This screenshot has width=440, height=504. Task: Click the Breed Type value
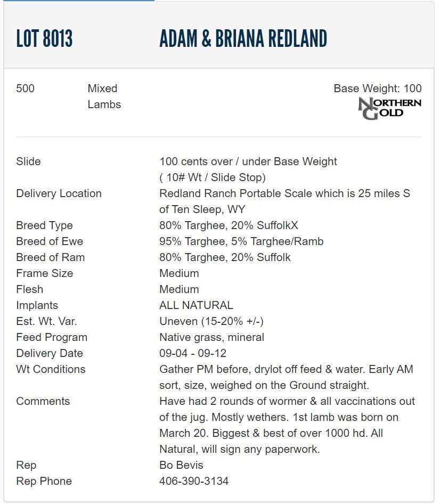(x=229, y=225)
